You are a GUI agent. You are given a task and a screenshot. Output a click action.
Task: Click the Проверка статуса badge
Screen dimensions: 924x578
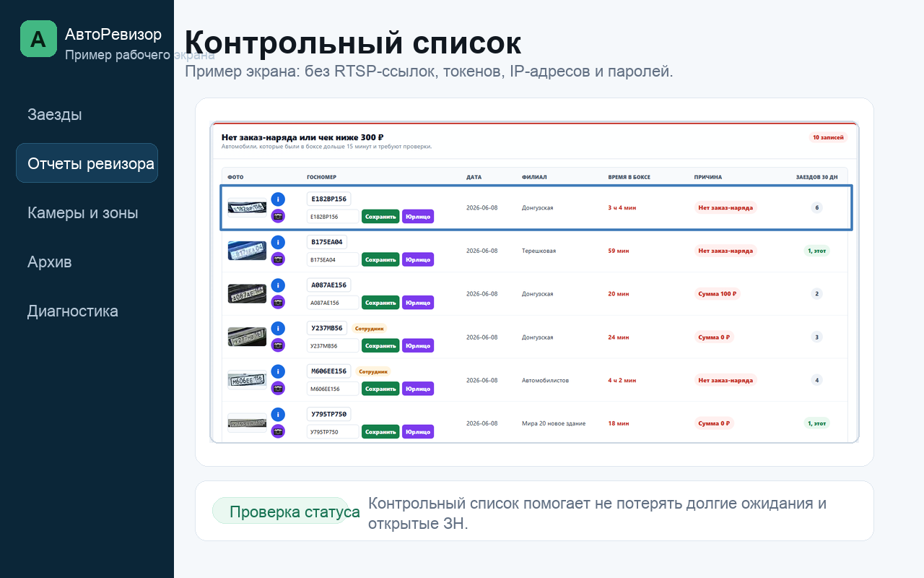click(x=281, y=512)
